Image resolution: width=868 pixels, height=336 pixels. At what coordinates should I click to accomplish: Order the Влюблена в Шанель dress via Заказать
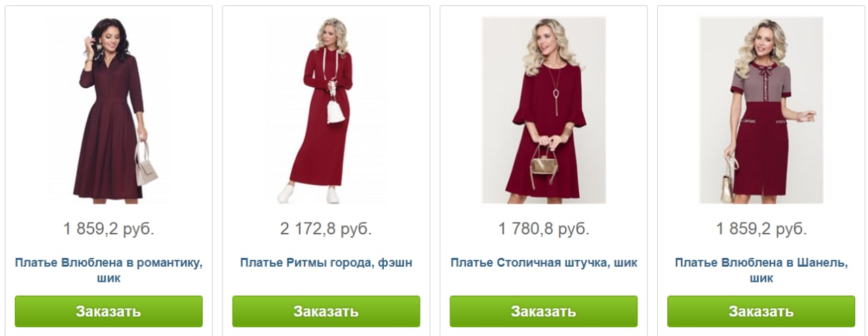(x=762, y=312)
